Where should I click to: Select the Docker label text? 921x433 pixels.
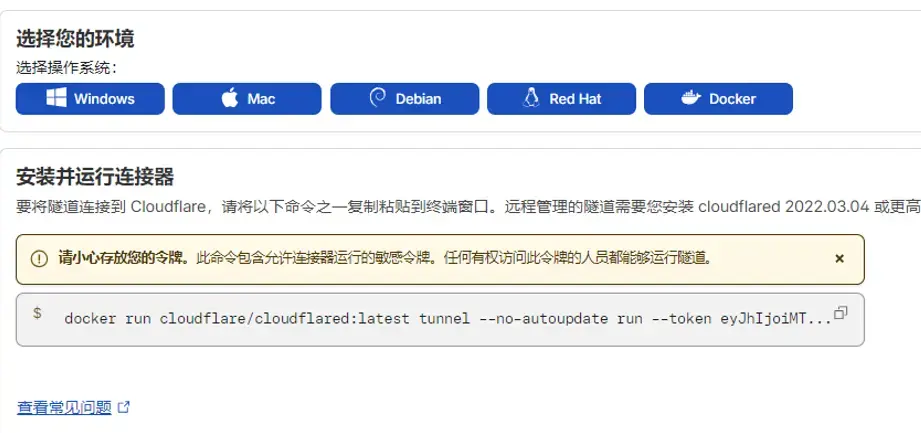(732, 99)
